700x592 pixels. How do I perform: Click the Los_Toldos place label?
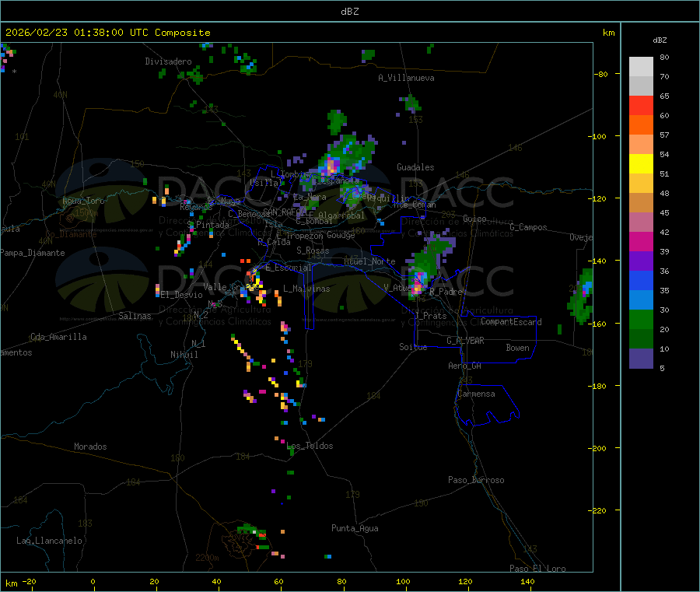pyautogui.click(x=310, y=446)
